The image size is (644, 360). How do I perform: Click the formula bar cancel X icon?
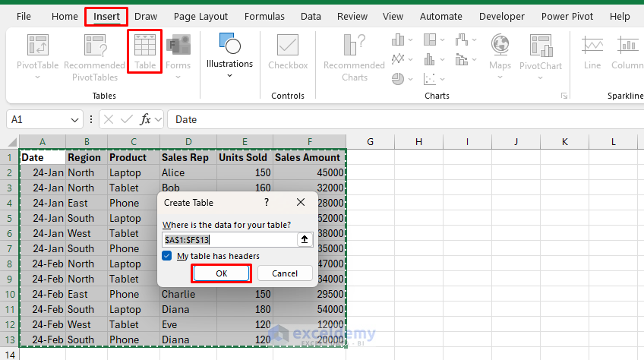pos(109,119)
